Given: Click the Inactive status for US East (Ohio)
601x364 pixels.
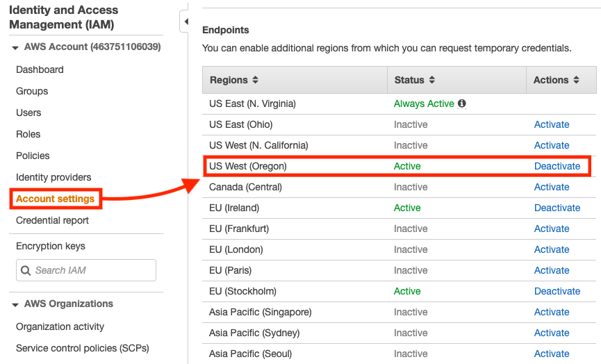Looking at the screenshot, I should 411,124.
